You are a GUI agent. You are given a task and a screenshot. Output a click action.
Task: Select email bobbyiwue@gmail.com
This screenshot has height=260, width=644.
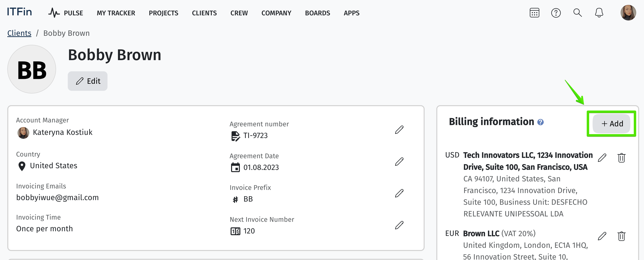pyautogui.click(x=58, y=197)
